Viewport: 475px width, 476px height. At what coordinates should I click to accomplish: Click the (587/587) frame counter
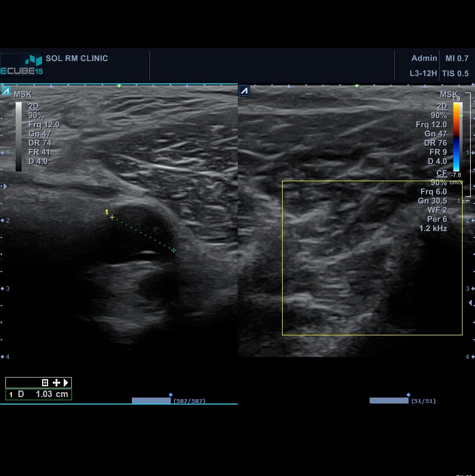pyautogui.click(x=190, y=401)
